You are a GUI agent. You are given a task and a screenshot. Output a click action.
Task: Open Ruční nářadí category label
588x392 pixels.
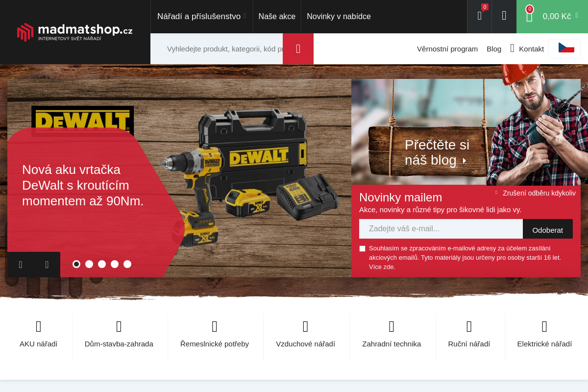click(469, 344)
